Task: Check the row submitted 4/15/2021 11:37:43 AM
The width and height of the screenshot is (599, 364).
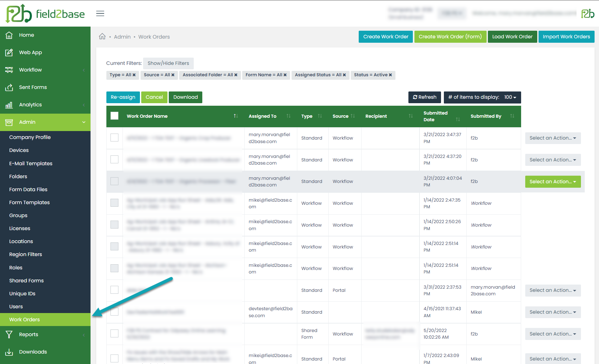Action: click(x=114, y=311)
